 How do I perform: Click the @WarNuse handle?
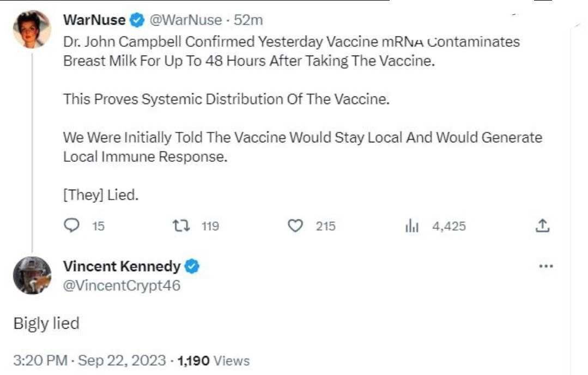(185, 21)
